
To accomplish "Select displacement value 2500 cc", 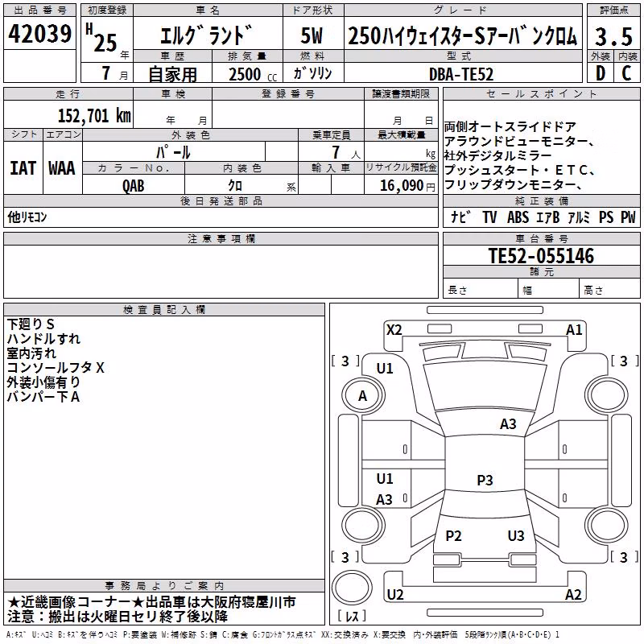I will pyautogui.click(x=253, y=75).
